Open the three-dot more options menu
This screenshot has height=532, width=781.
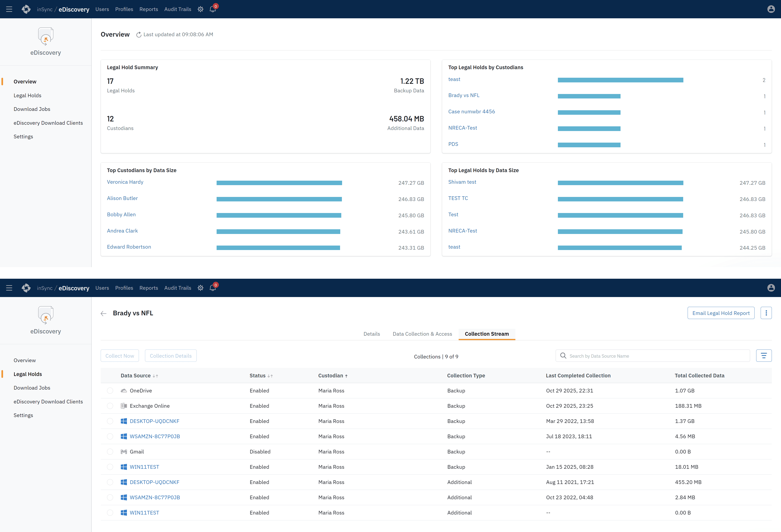click(x=766, y=313)
